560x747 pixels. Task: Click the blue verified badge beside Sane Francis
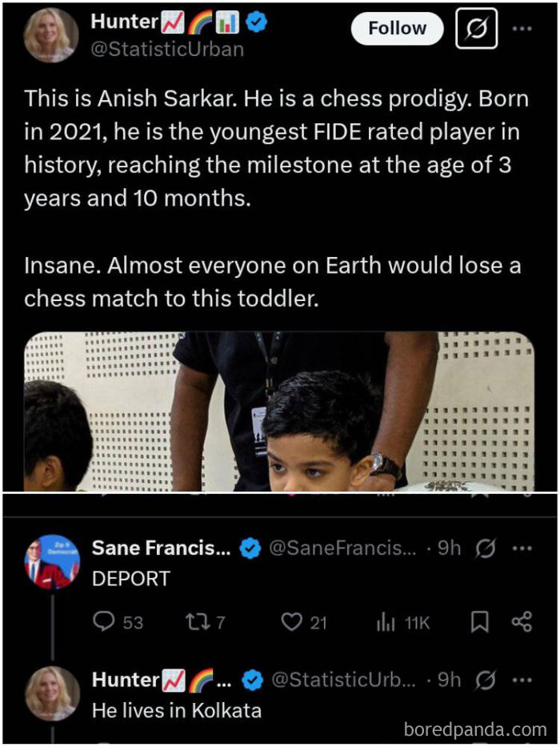click(x=250, y=549)
